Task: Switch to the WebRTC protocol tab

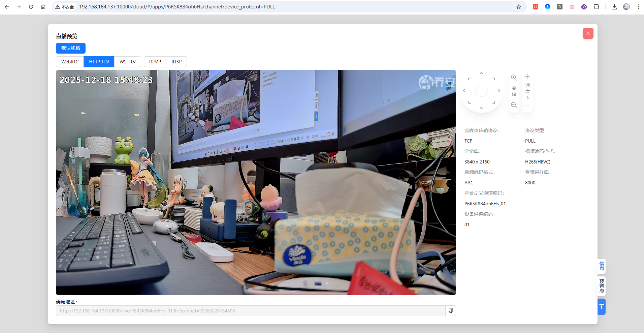Action: [x=70, y=62]
